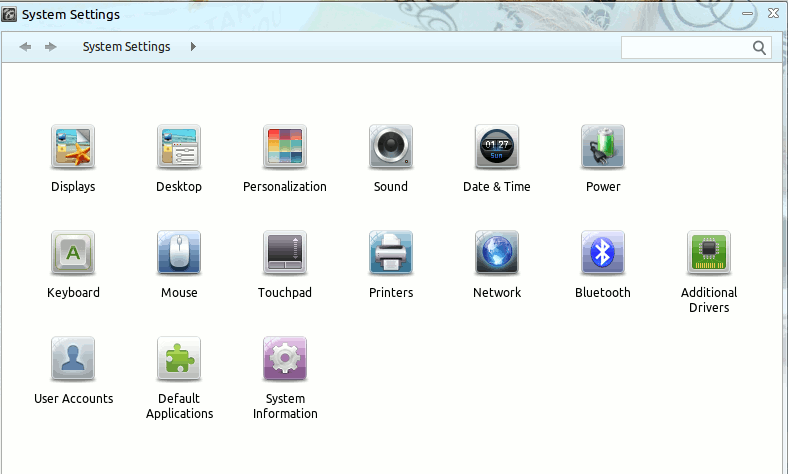The image size is (788, 474).
Task: Open the System Information gear icon
Action: coord(285,359)
